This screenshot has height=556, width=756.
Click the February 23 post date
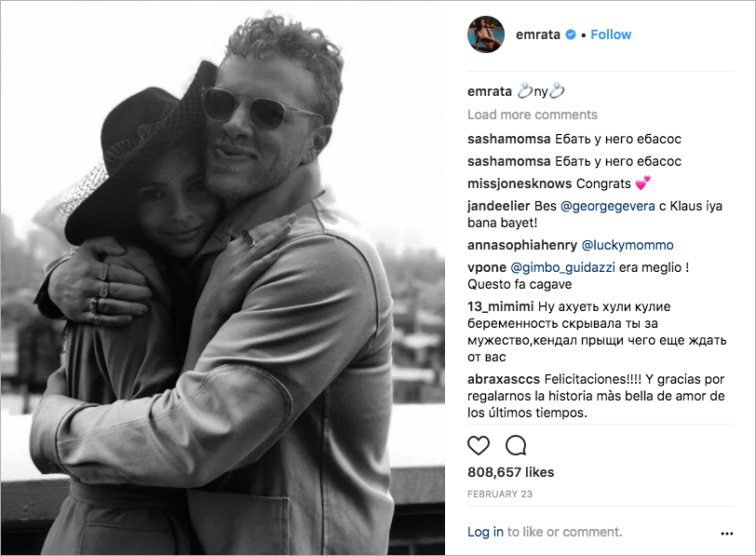pyautogui.click(x=499, y=495)
